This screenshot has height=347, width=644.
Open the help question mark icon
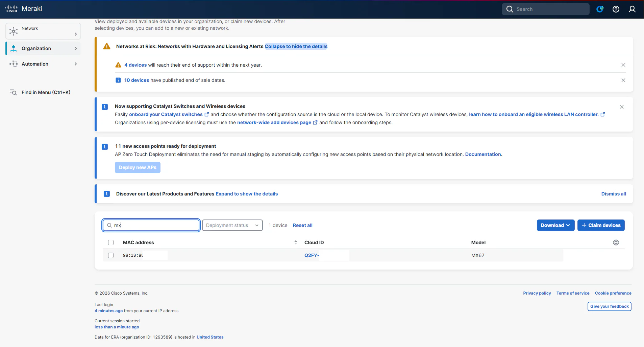point(616,9)
